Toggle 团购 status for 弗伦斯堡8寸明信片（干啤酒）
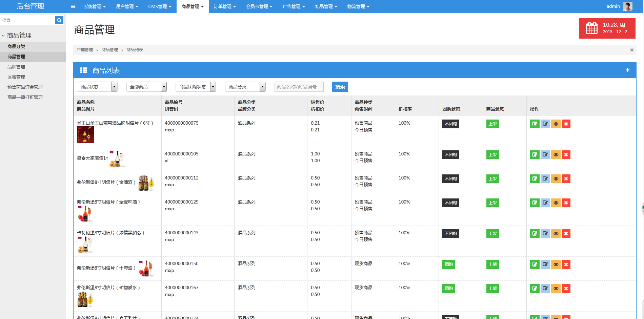 point(448,264)
